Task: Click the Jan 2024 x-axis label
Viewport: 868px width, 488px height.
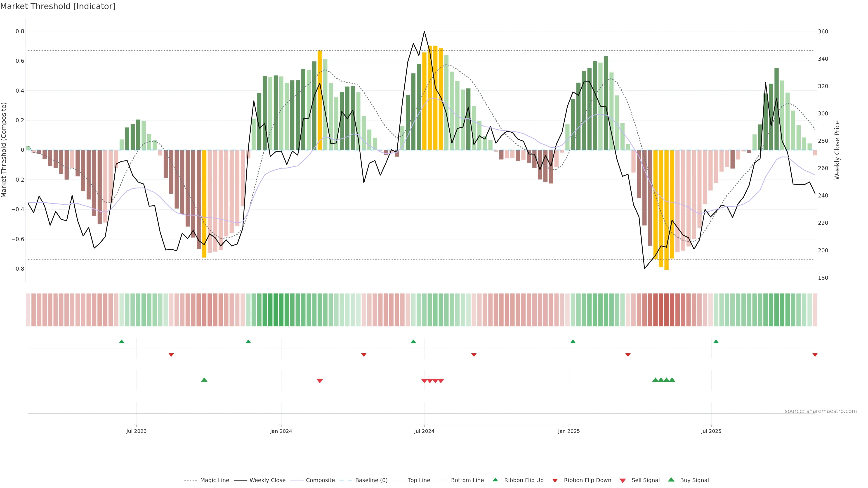Action: point(281,431)
